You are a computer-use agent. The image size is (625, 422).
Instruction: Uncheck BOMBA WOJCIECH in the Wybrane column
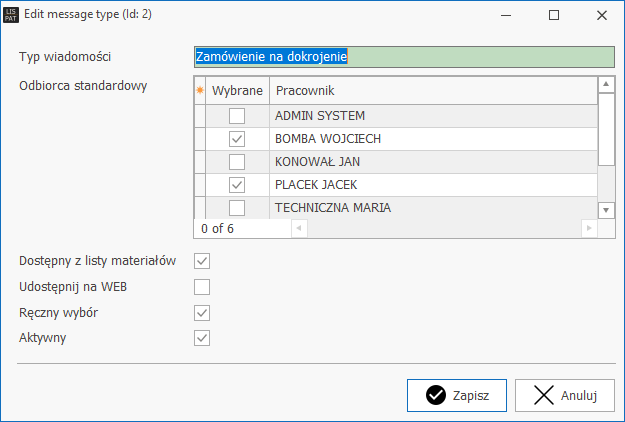[237, 139]
